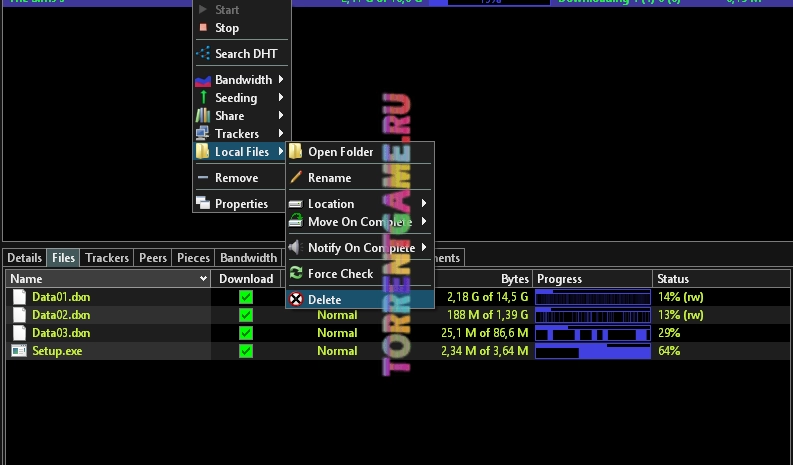Click the Setup.exe progress bar
The image size is (793, 465).
593,351
